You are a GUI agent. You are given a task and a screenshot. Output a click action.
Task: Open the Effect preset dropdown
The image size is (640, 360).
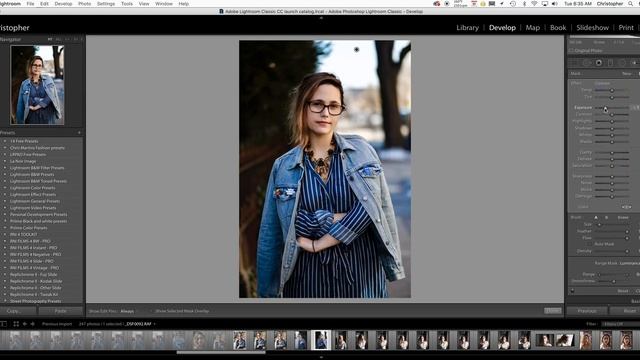click(603, 83)
